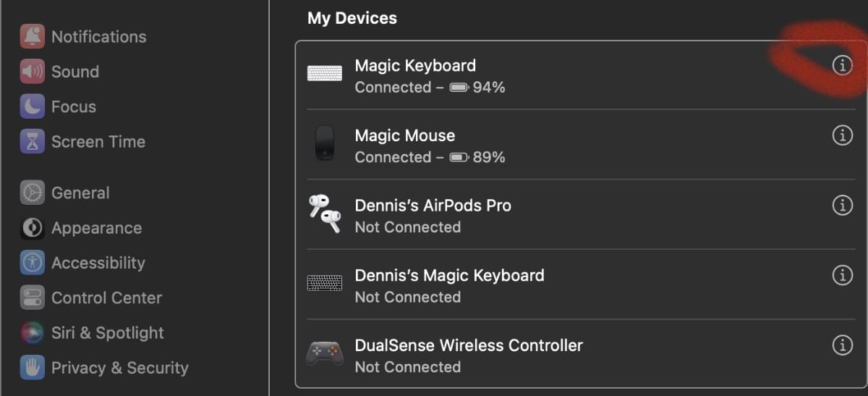This screenshot has width=868, height=396.
Task: Select Accessibility in the sidebar
Action: (98, 263)
